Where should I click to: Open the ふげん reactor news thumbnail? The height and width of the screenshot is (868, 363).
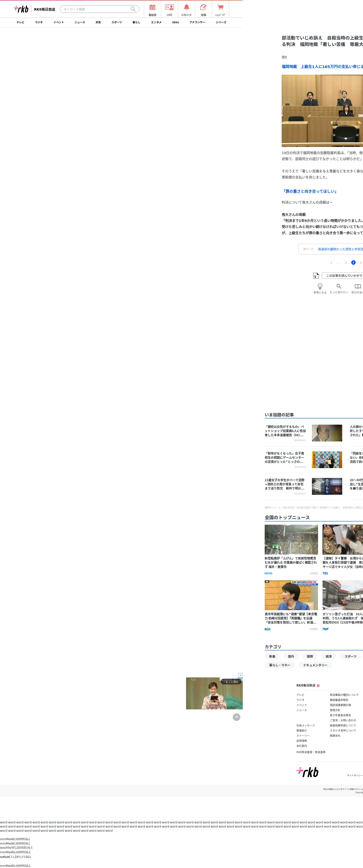(x=291, y=539)
